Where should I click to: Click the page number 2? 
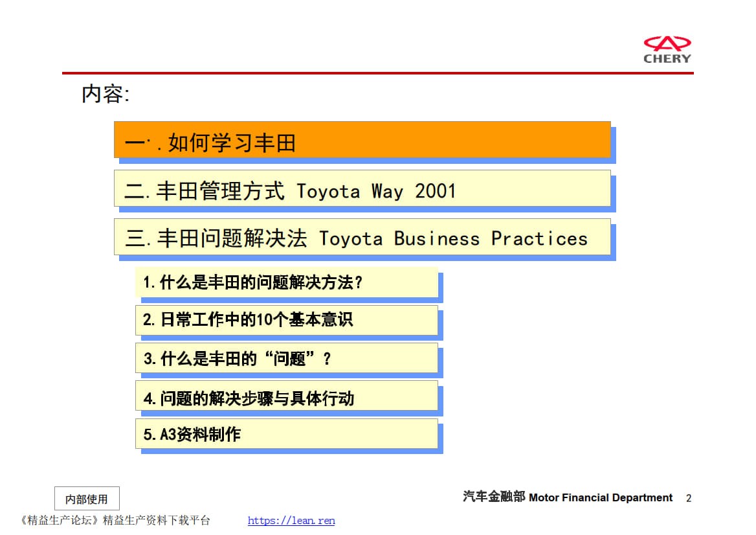pyautogui.click(x=689, y=498)
